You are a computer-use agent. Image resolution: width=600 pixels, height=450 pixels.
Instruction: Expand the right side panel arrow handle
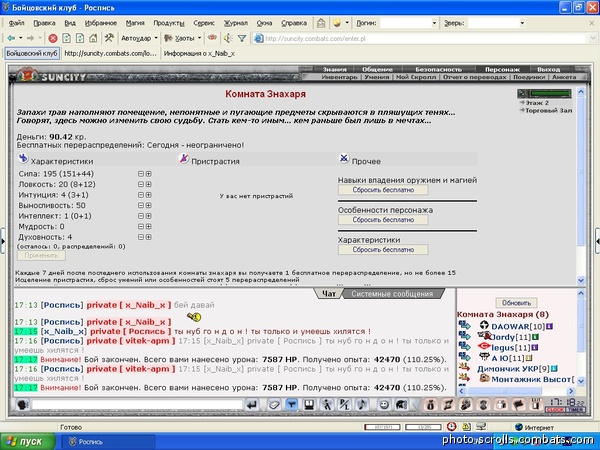597,241
